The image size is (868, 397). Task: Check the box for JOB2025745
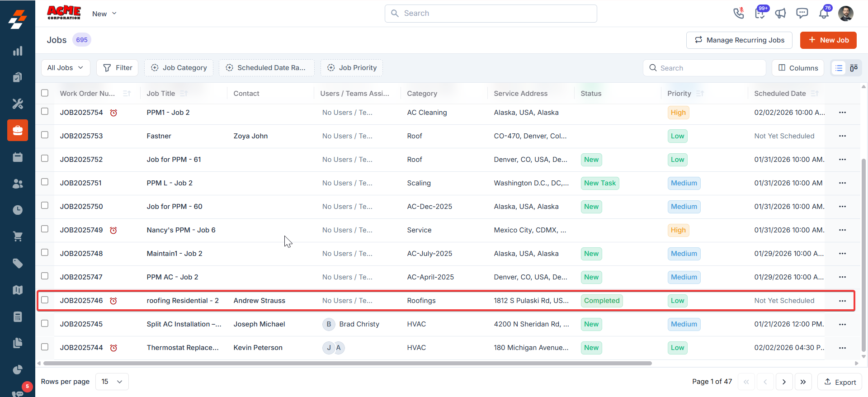pyautogui.click(x=45, y=323)
